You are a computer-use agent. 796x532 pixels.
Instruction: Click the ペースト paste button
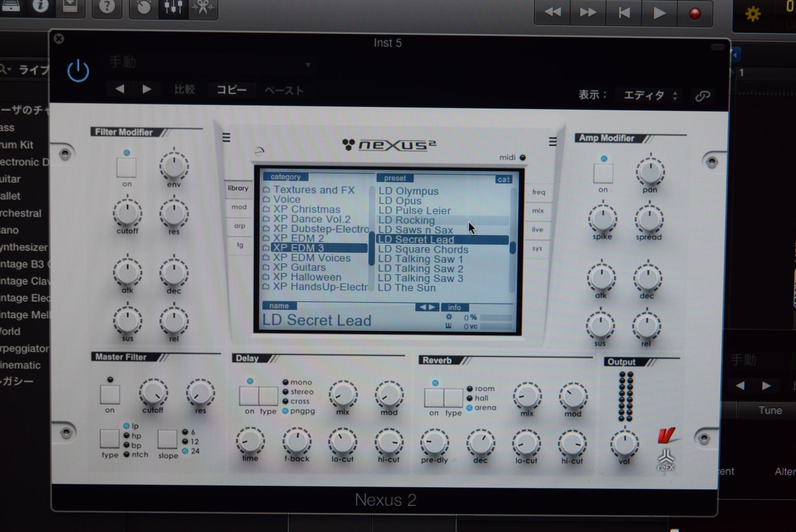pyautogui.click(x=284, y=90)
